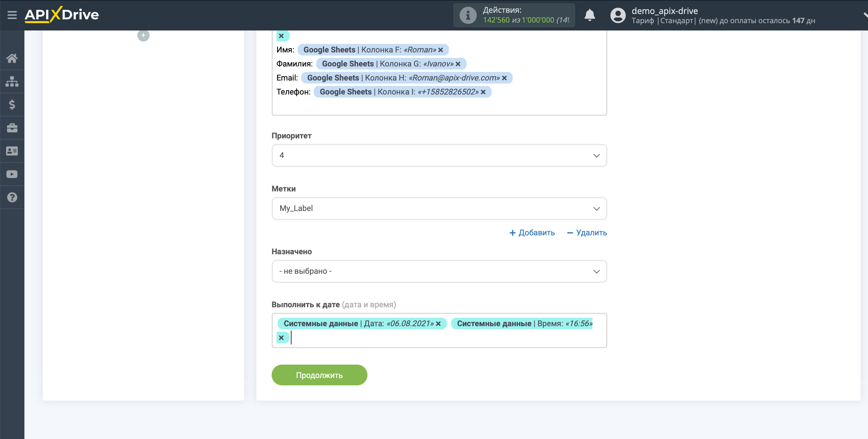Open the contact card sidebar icon

coord(12,151)
